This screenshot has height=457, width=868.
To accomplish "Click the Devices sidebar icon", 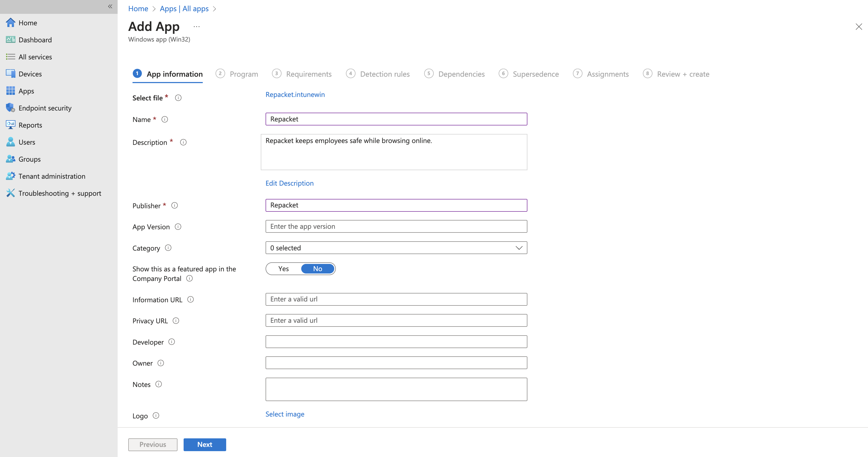I will tap(10, 74).
